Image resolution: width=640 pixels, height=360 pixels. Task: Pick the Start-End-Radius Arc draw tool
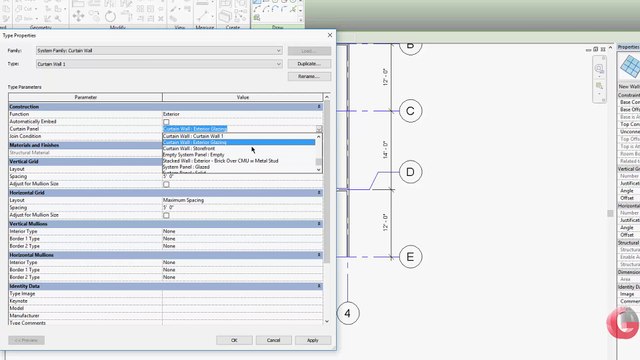point(257,9)
